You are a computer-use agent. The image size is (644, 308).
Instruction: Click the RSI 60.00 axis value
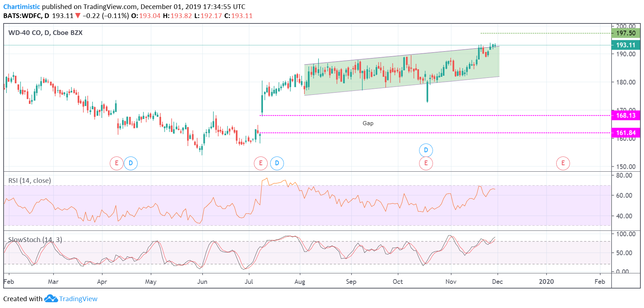point(624,195)
